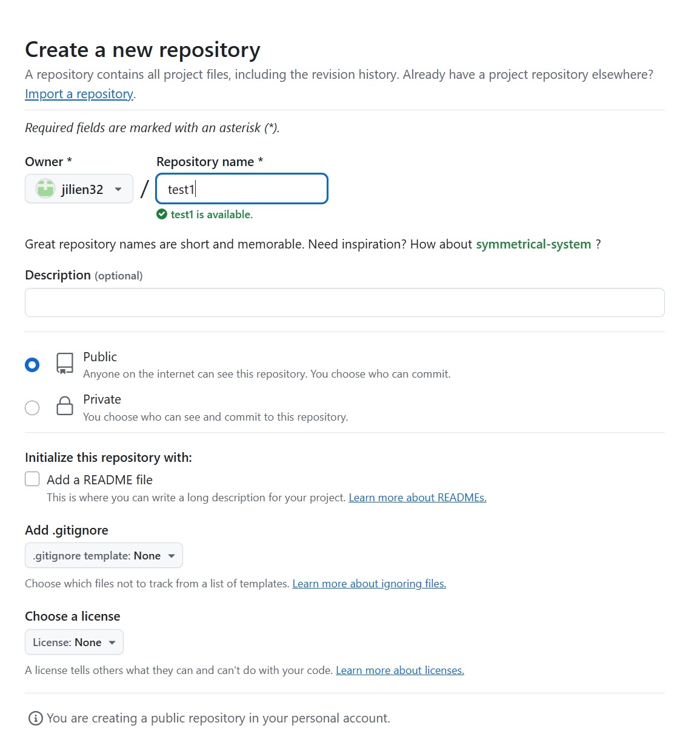Enable the Add a README file checkbox
The image size is (700, 734).
[x=32, y=479]
